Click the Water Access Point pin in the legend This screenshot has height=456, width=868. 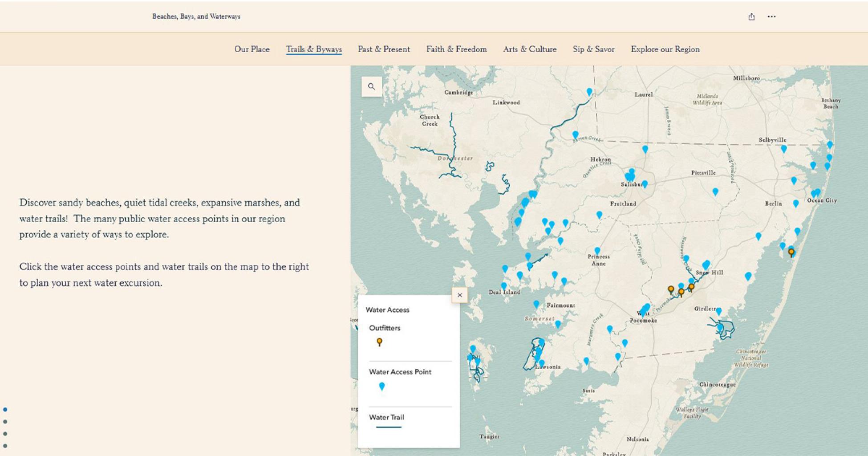click(381, 387)
